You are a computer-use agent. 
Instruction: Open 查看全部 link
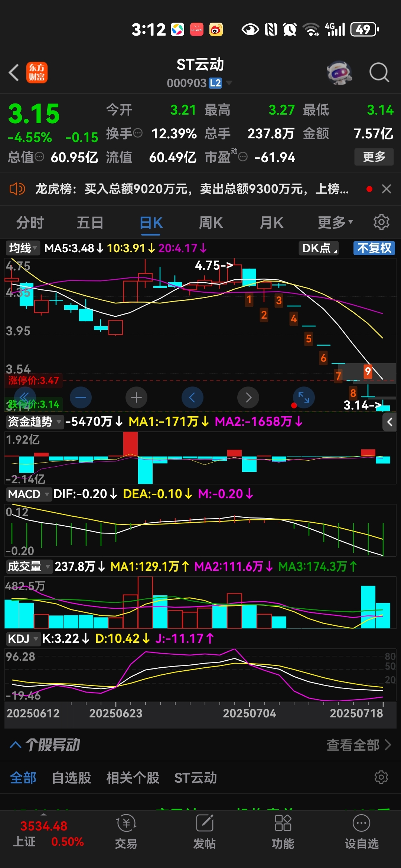click(359, 745)
